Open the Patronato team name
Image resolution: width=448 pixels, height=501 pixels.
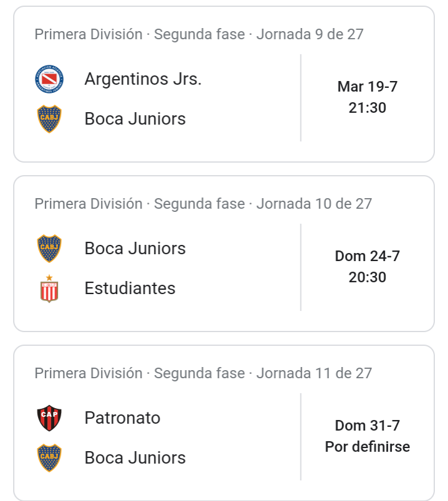coord(122,418)
